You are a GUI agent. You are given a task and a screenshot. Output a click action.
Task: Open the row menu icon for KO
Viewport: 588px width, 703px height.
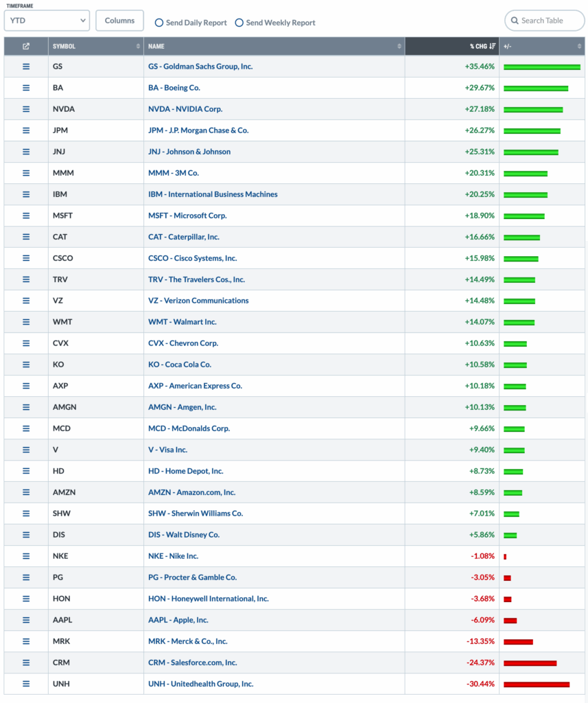coord(26,365)
